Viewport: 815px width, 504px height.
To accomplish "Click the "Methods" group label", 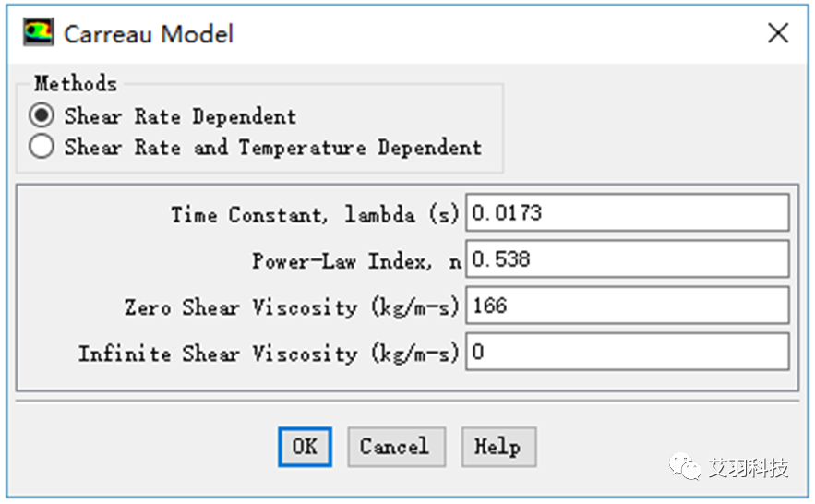I will pos(76,84).
